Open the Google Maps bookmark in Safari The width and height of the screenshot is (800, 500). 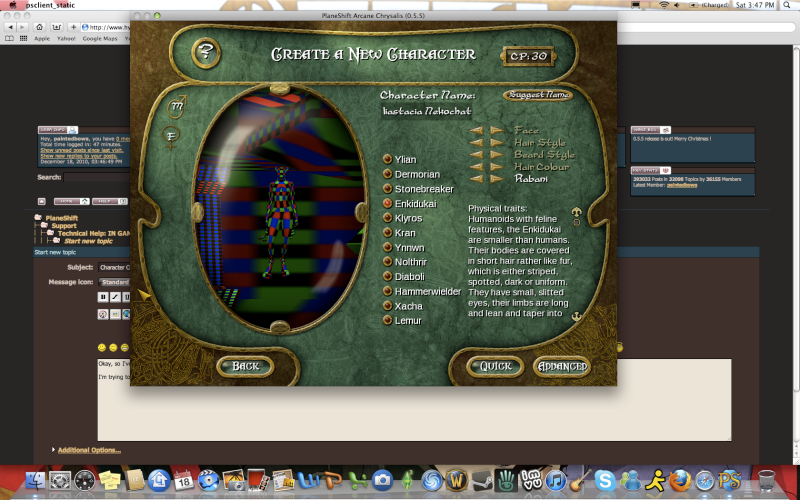pyautogui.click(x=100, y=38)
